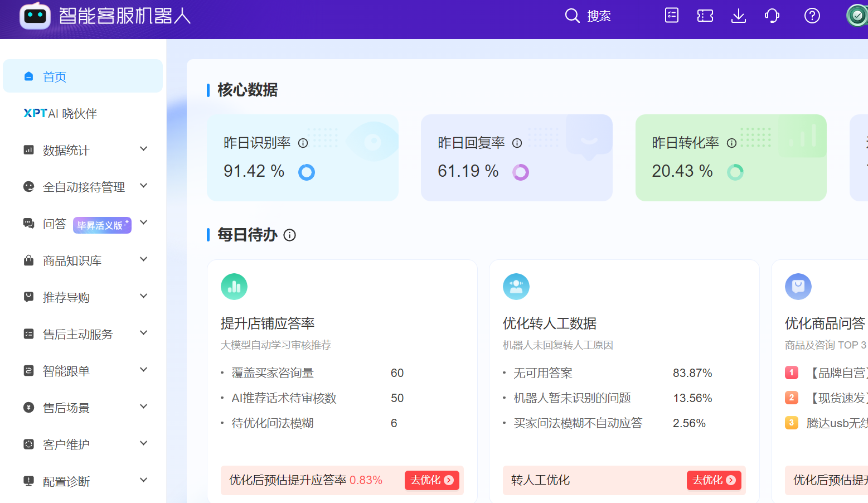The image size is (868, 503).
Task: Expand the 客户维护 menu chevron
Action: point(144,443)
